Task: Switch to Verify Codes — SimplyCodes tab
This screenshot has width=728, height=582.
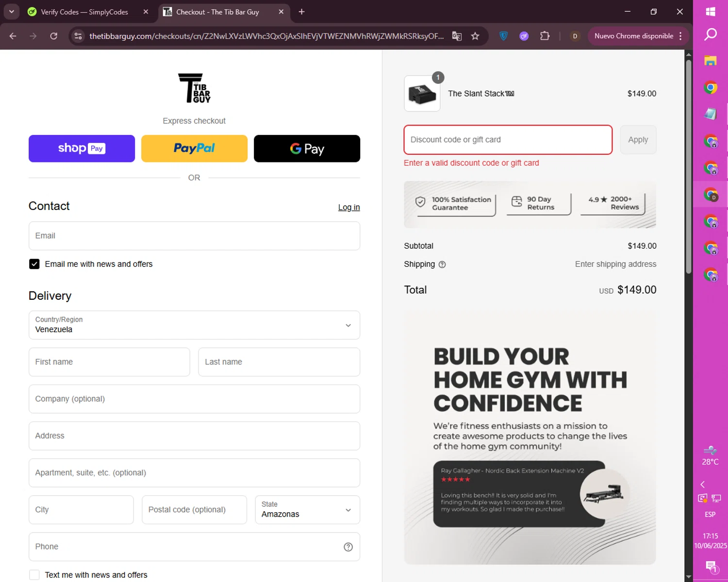Action: [x=84, y=12]
